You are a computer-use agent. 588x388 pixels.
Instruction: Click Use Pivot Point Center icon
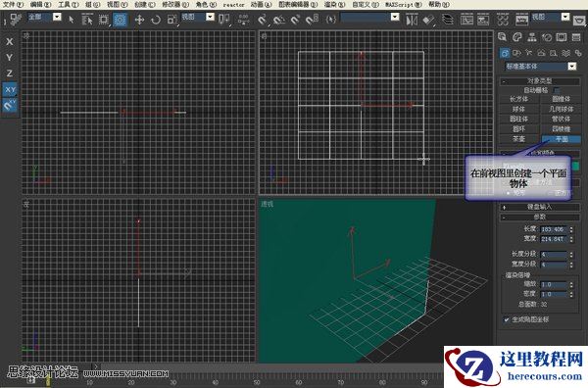point(223,20)
